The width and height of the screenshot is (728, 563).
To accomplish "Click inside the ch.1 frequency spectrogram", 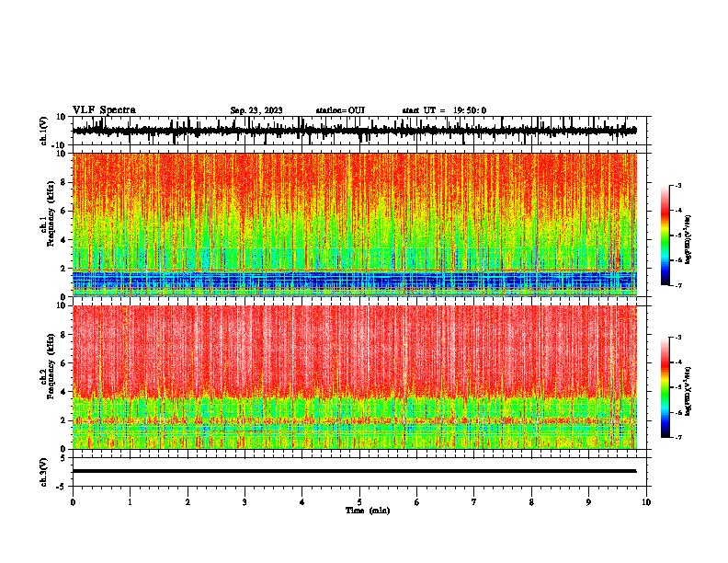I will [x=354, y=224].
